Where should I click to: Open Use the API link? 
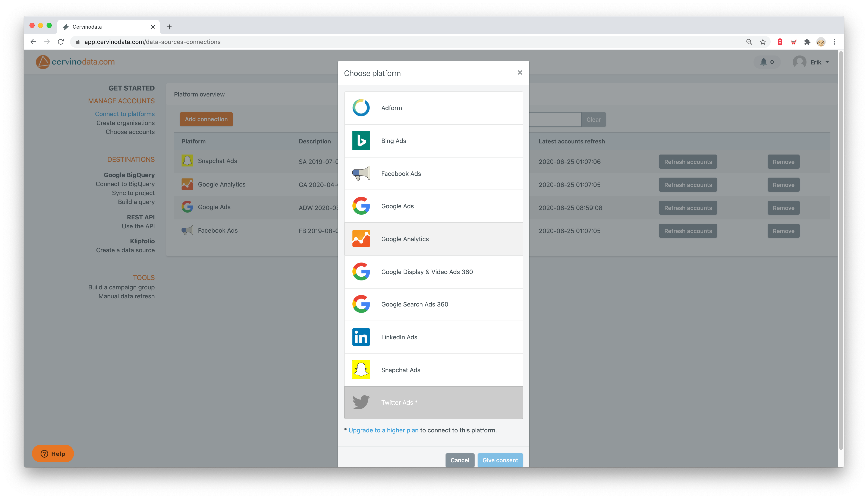click(138, 226)
